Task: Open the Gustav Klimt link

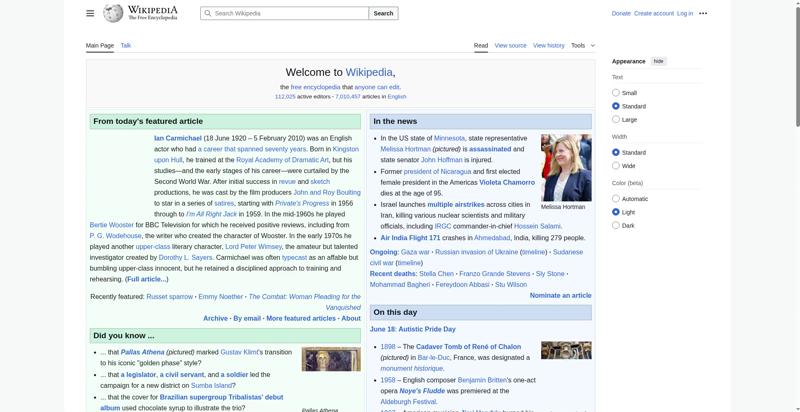Action: click(x=239, y=352)
